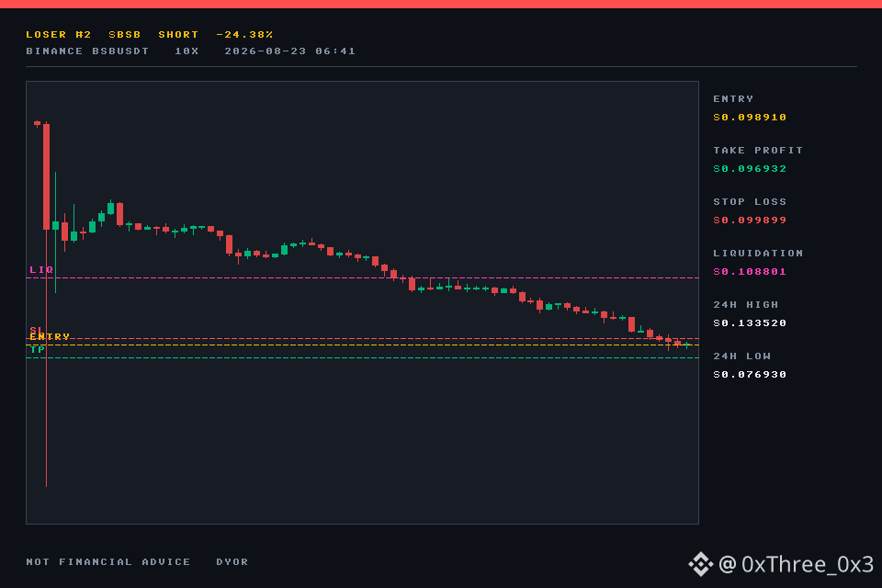Click the @0xThree_0x3 handle text
Image resolution: width=882 pixels, height=588 pixels.
[796, 564]
